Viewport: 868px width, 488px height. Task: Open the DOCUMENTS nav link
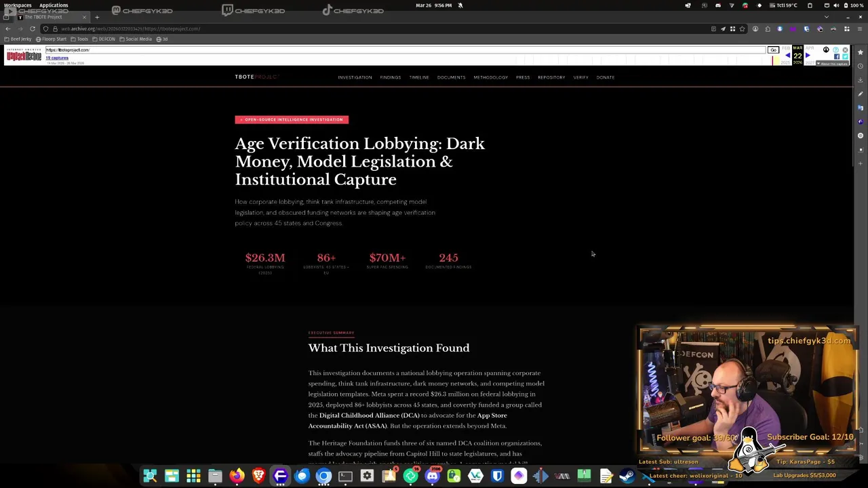451,77
